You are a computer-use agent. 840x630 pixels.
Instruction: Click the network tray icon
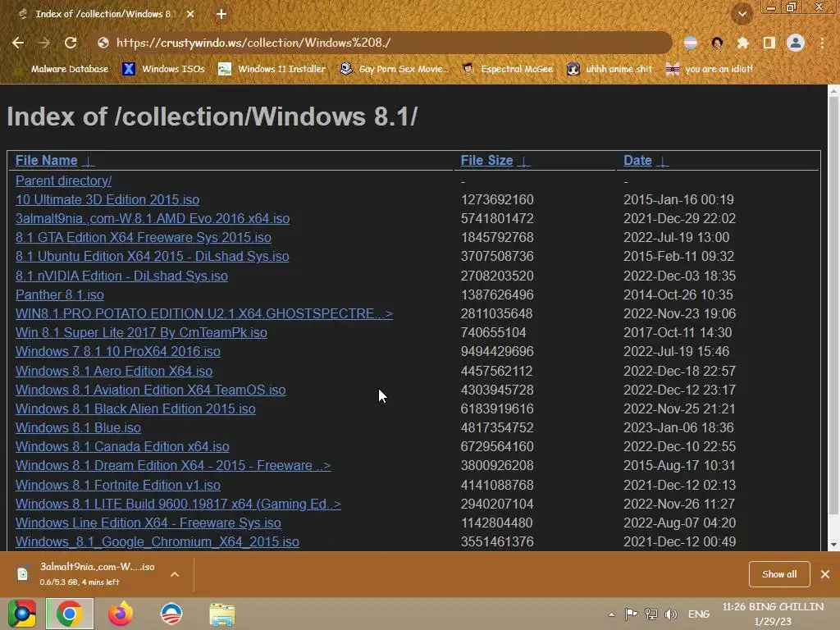651,614
